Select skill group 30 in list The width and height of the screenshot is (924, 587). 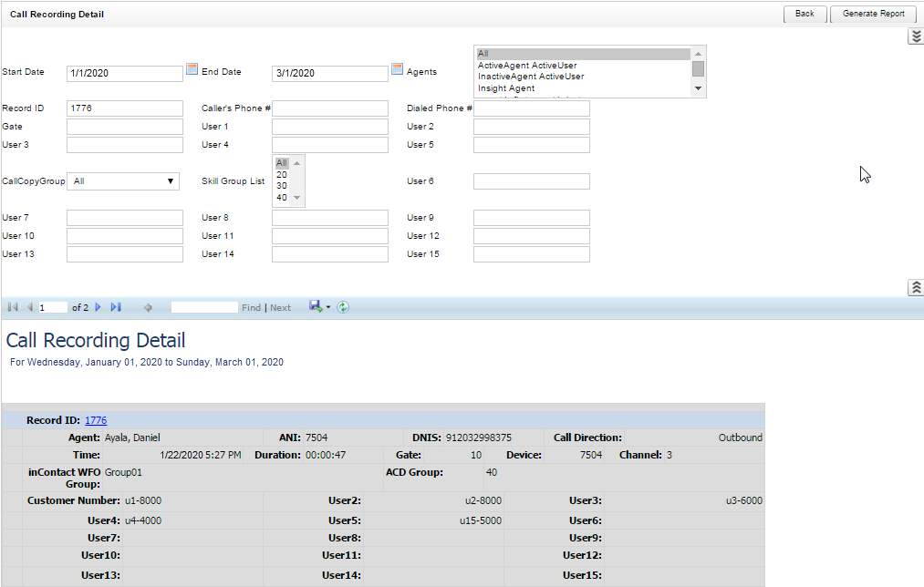pyautogui.click(x=282, y=186)
